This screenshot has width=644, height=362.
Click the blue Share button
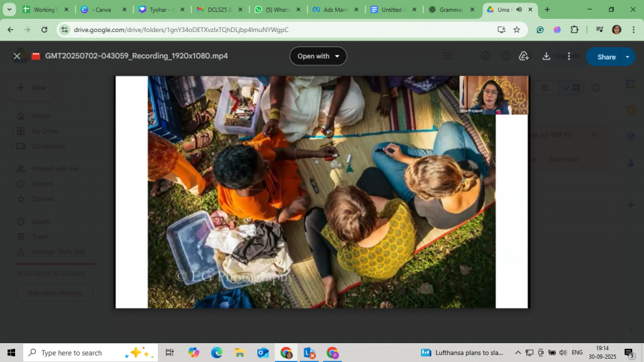[606, 57]
